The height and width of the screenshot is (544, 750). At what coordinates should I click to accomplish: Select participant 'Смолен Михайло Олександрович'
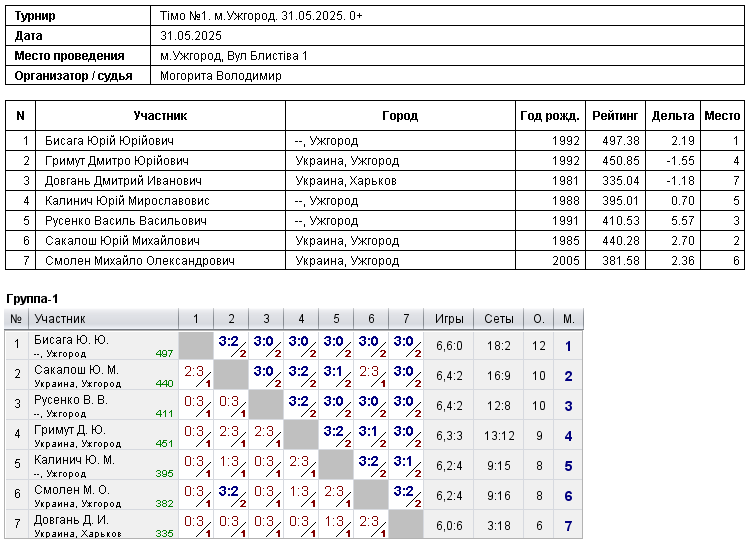(x=140, y=261)
